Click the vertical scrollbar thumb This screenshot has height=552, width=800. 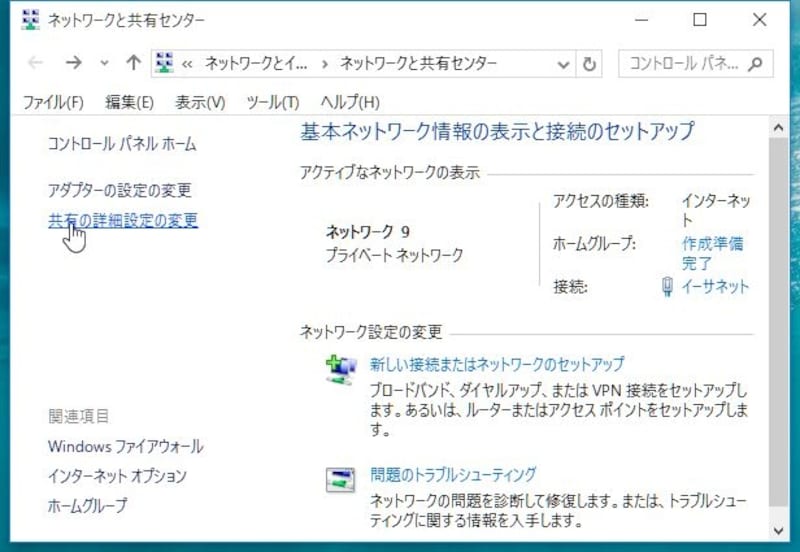point(778,321)
